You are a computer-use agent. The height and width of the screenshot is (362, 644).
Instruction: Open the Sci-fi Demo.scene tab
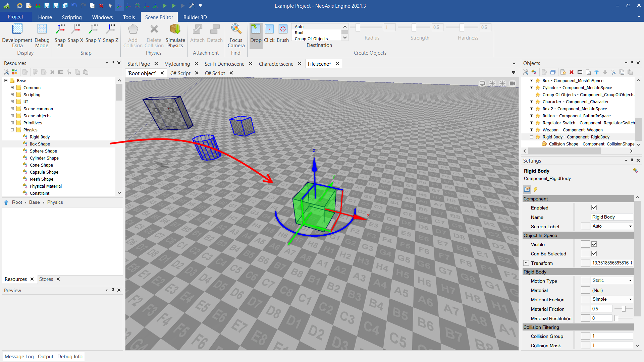(224, 64)
